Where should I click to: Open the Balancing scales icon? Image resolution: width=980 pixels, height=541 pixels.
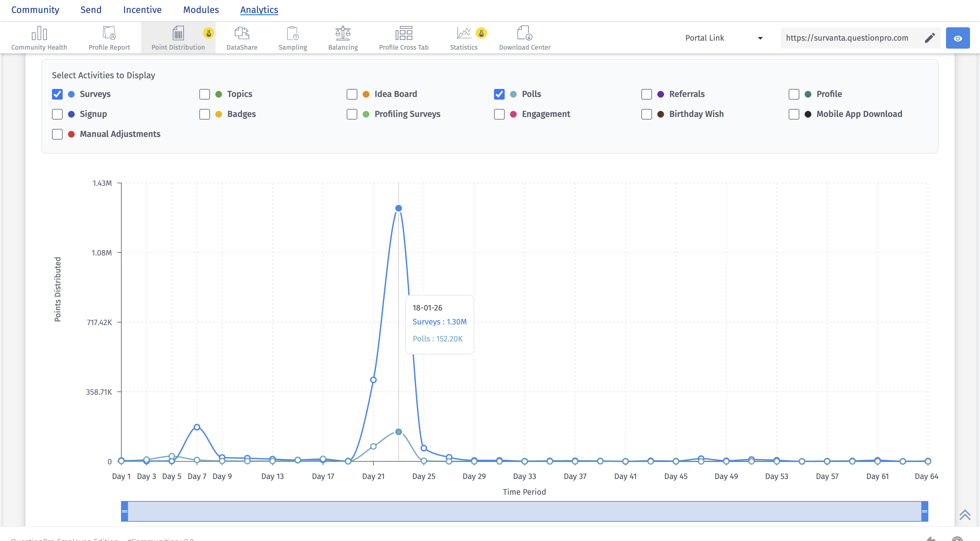343,33
